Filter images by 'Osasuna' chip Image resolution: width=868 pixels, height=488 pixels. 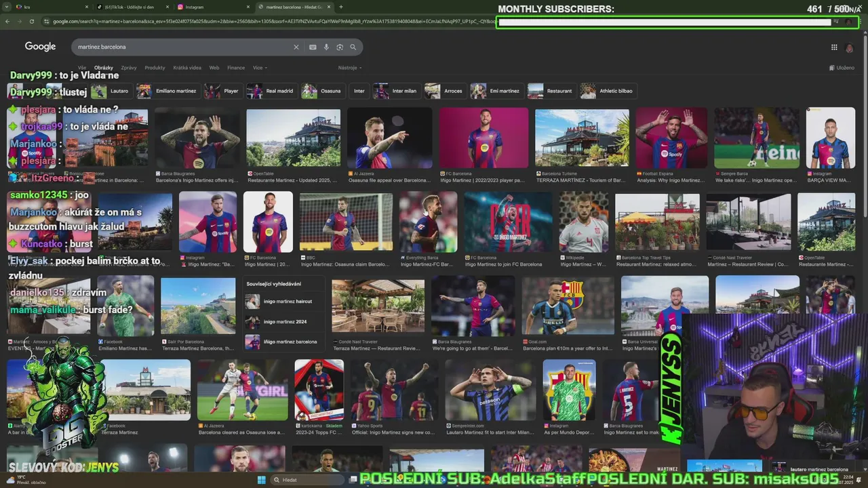pyautogui.click(x=323, y=91)
